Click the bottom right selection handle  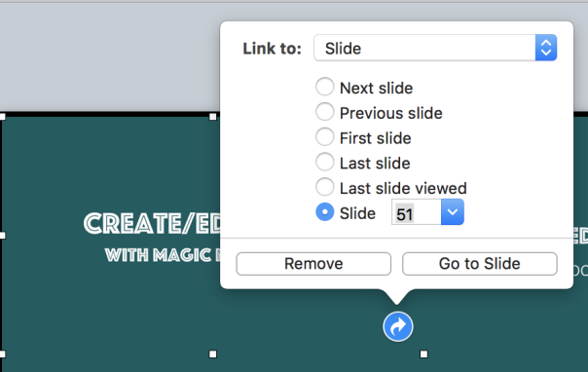point(423,354)
